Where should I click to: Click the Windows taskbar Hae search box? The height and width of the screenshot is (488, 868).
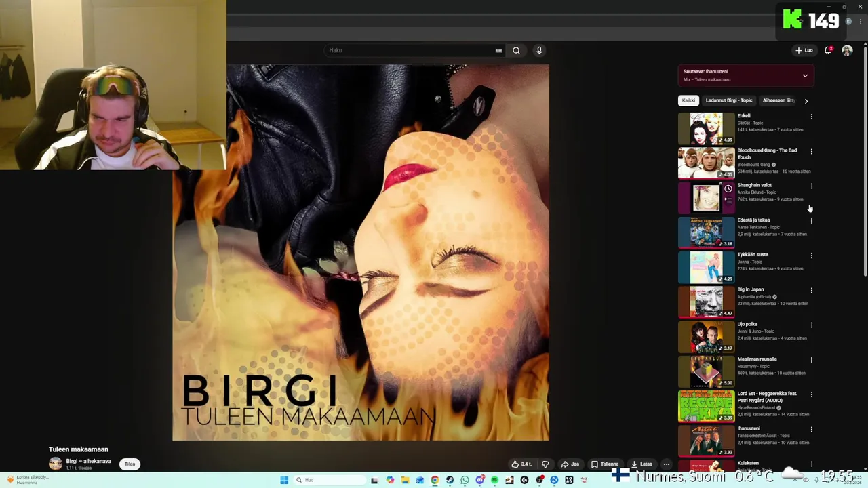(x=330, y=480)
